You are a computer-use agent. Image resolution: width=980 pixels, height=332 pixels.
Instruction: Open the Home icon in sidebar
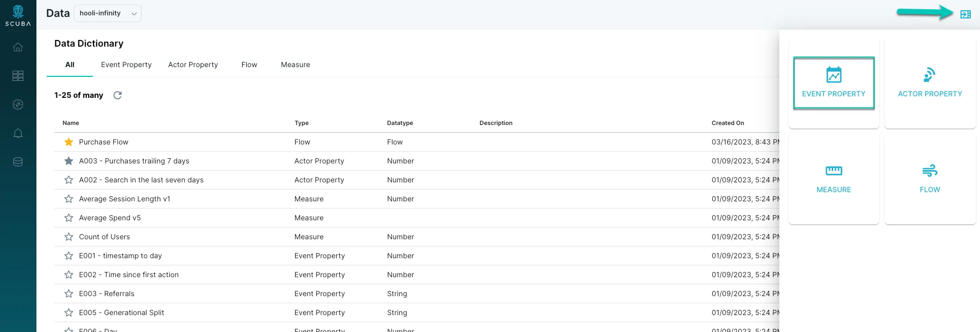click(18, 47)
